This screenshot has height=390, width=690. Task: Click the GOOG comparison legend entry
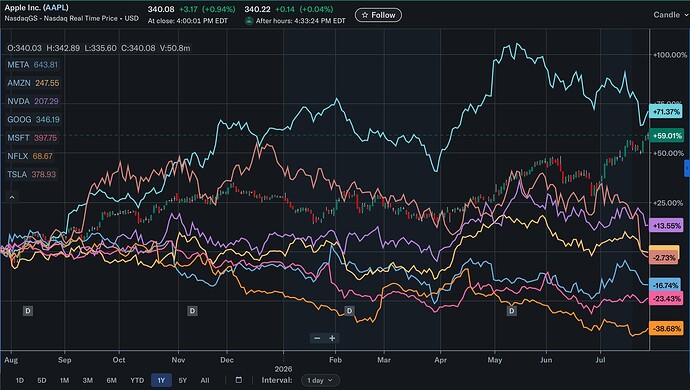click(x=33, y=120)
